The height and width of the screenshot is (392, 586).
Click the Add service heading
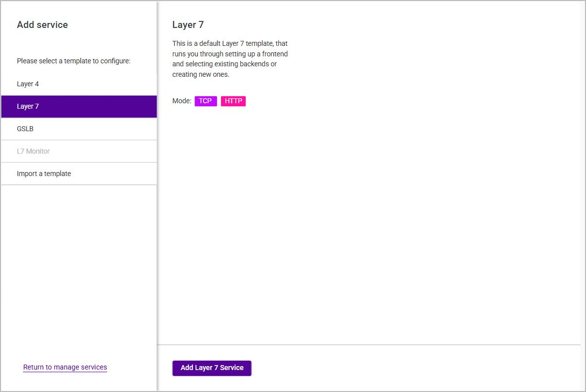click(x=42, y=24)
